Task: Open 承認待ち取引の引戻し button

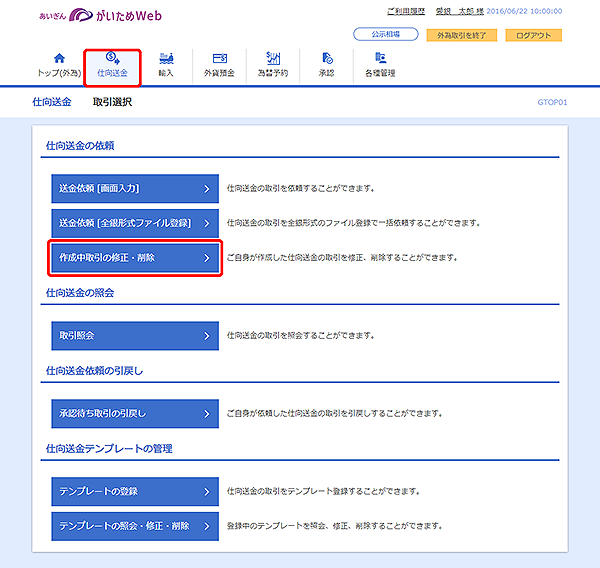Action: [x=135, y=413]
